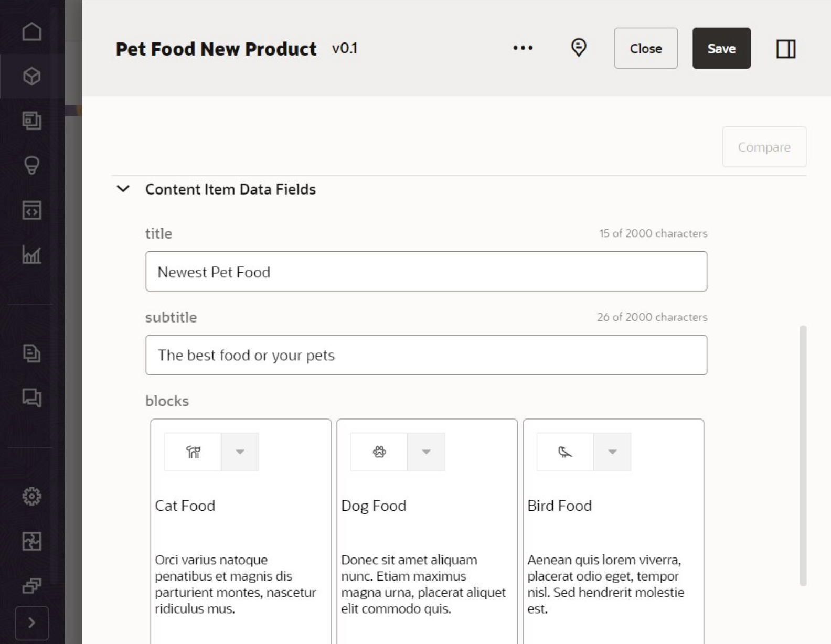The image size is (831, 644).
Task: Toggle the side-by-side panel view icon
Action: point(786,48)
